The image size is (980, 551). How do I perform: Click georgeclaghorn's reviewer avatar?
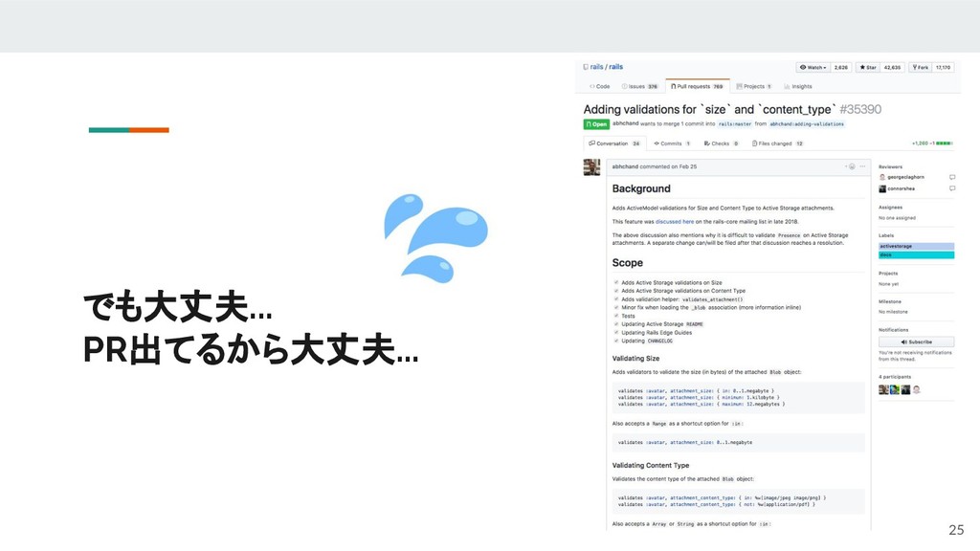coord(882,177)
